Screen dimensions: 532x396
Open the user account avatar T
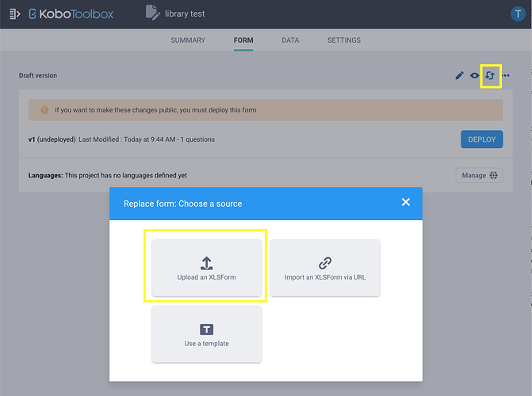pos(518,14)
